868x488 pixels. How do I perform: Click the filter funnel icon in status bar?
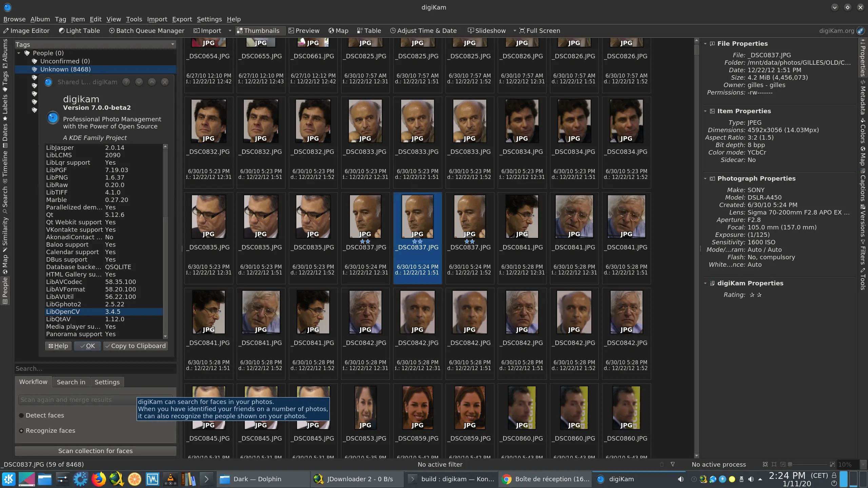pos(673,464)
